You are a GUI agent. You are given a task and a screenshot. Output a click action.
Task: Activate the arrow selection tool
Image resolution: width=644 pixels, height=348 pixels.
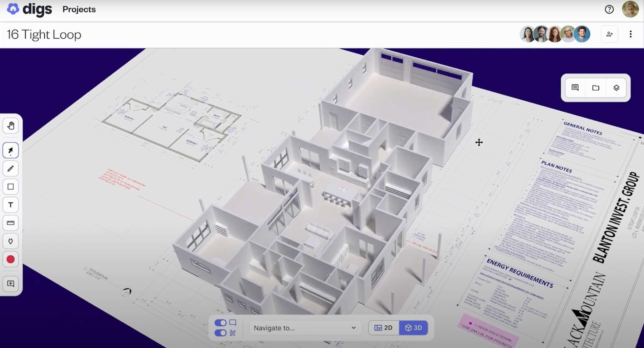(11, 150)
